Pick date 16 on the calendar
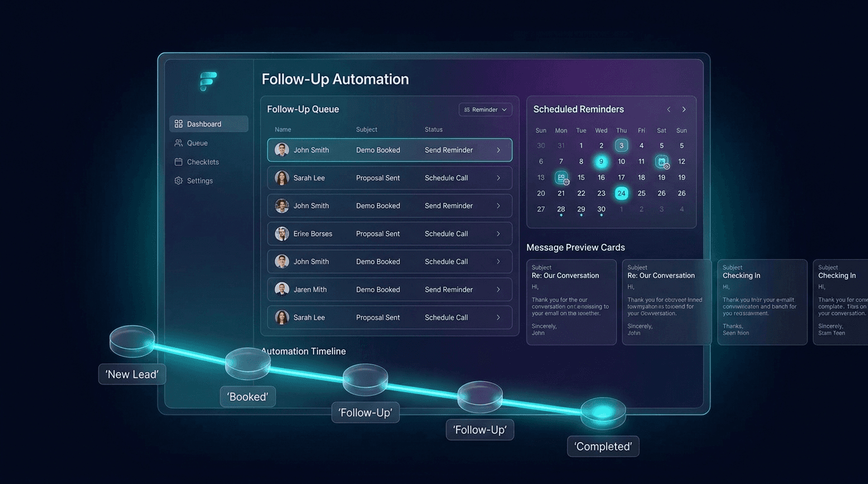868x484 pixels. click(x=601, y=178)
